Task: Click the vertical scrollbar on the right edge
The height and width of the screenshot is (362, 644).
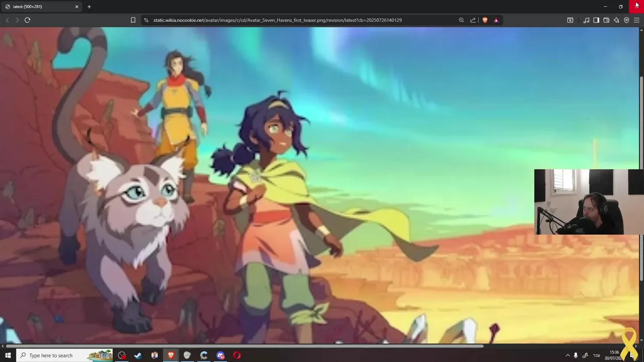Action: [641, 179]
